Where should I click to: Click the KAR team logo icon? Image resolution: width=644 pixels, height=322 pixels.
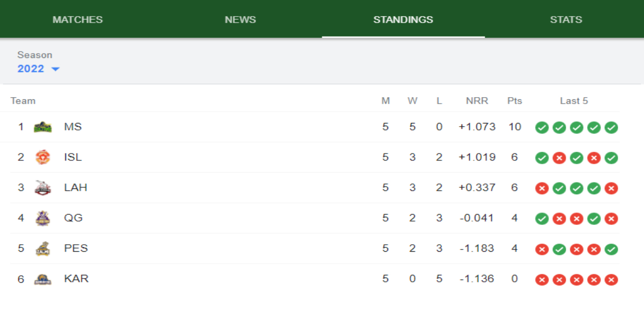point(42,279)
